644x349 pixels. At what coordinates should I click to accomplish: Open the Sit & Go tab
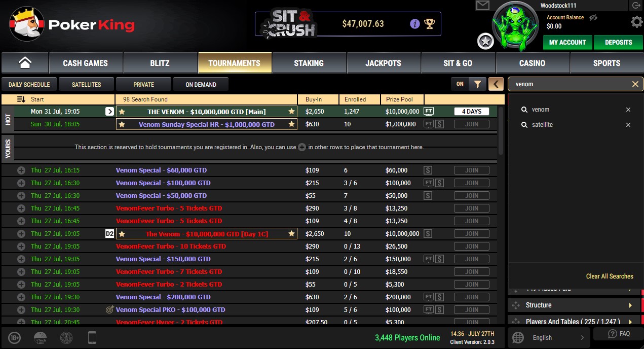(x=458, y=63)
